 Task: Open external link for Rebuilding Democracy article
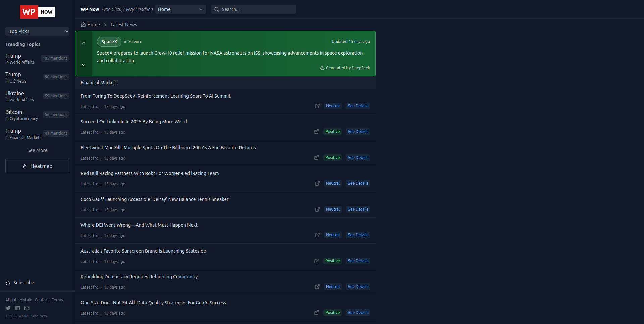tap(317, 287)
